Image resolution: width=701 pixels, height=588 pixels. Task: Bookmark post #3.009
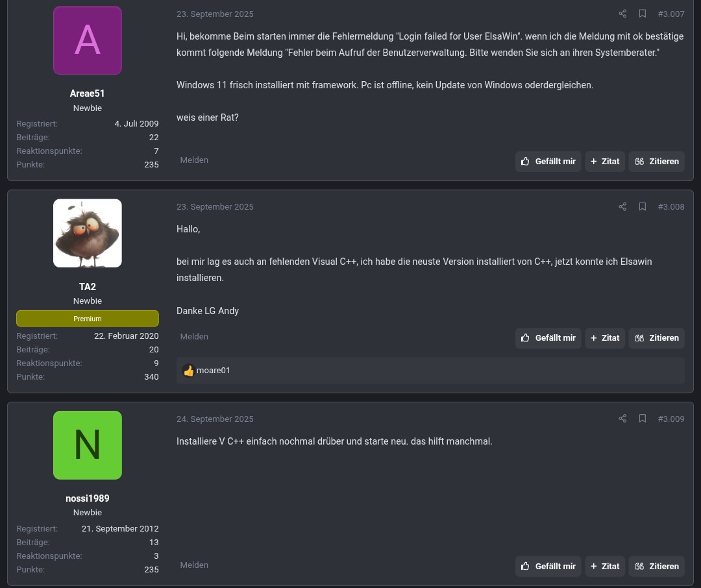coord(643,419)
